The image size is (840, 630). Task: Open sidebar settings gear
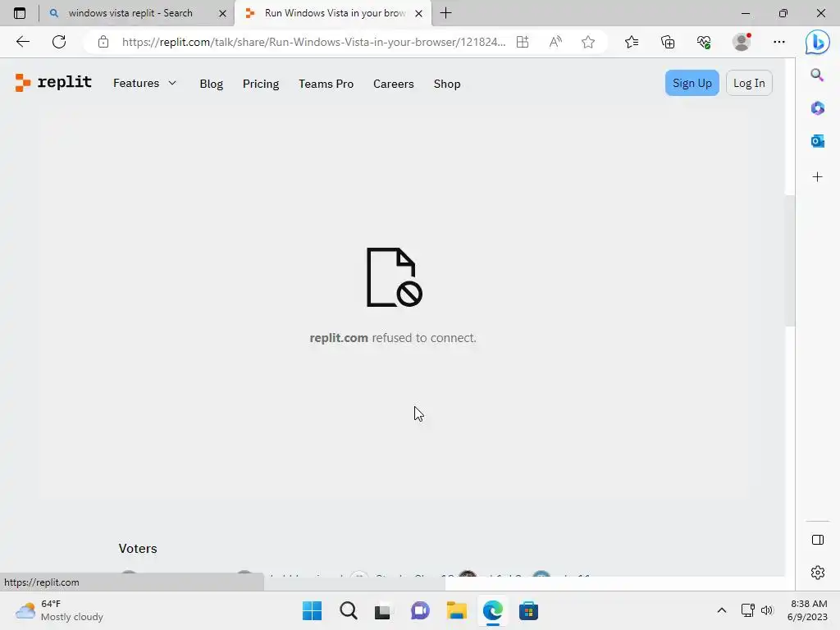pos(818,573)
